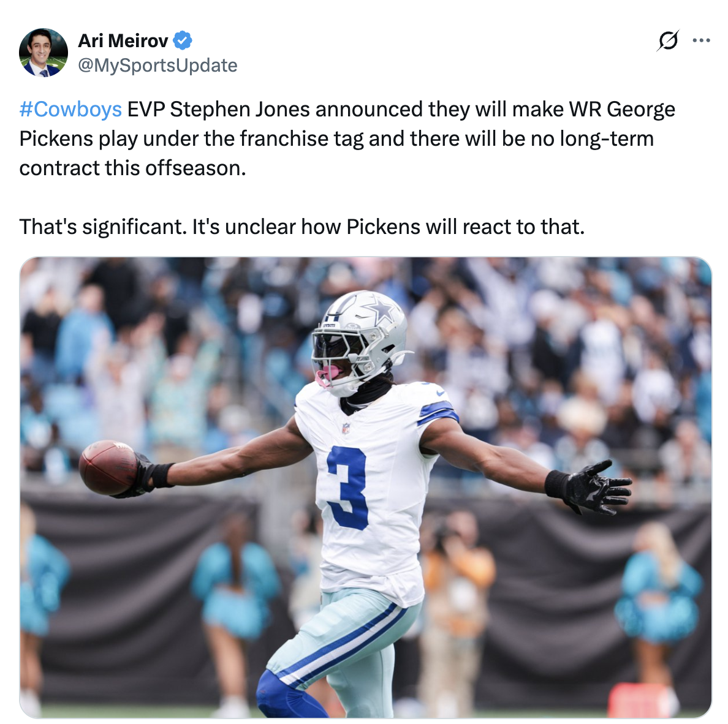Click the NFL shield on the jersey collar

coord(346,428)
